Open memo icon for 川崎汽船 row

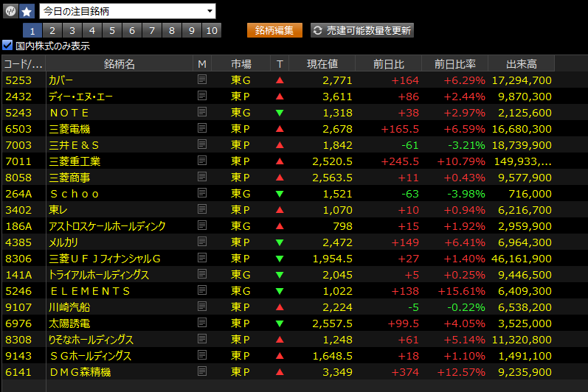coord(201,307)
